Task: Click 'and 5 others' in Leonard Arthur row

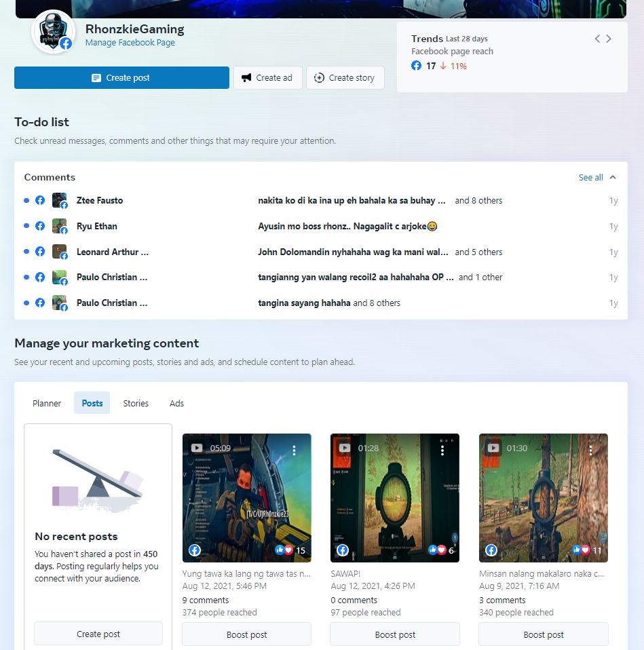Action: (478, 252)
